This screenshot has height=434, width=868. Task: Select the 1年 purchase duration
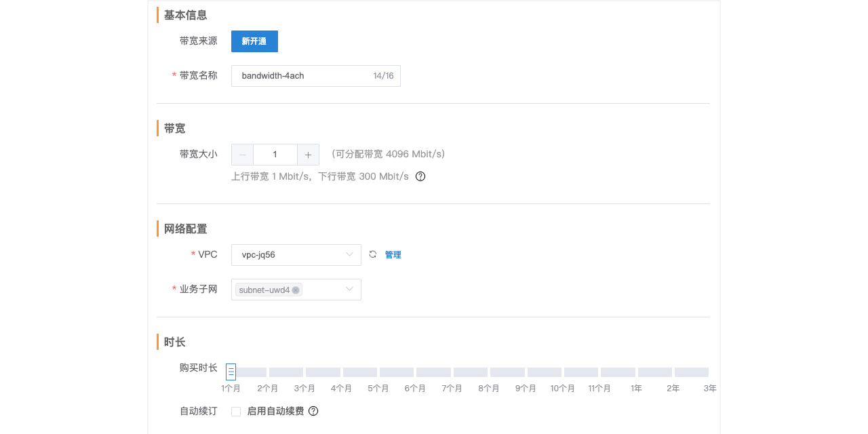point(637,372)
